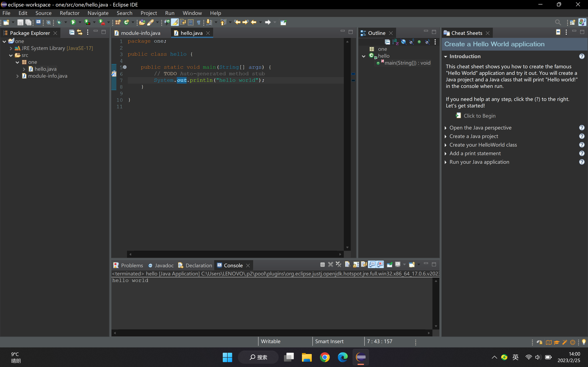Click the editor horizontal scrollbar

point(235,254)
